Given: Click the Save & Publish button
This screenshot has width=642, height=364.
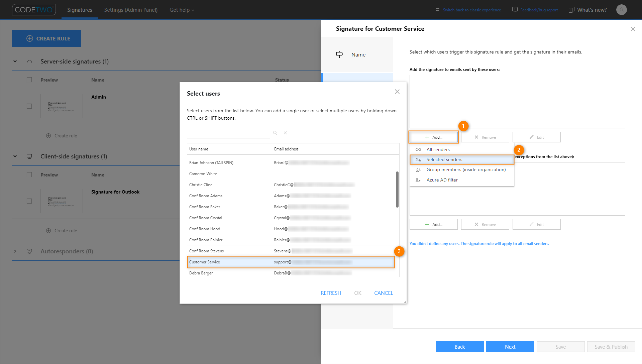Looking at the screenshot, I should (x=611, y=347).
